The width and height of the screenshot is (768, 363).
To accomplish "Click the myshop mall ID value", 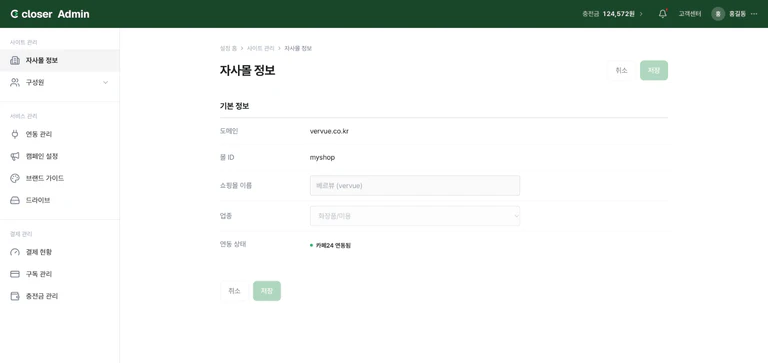I will pos(322,157).
